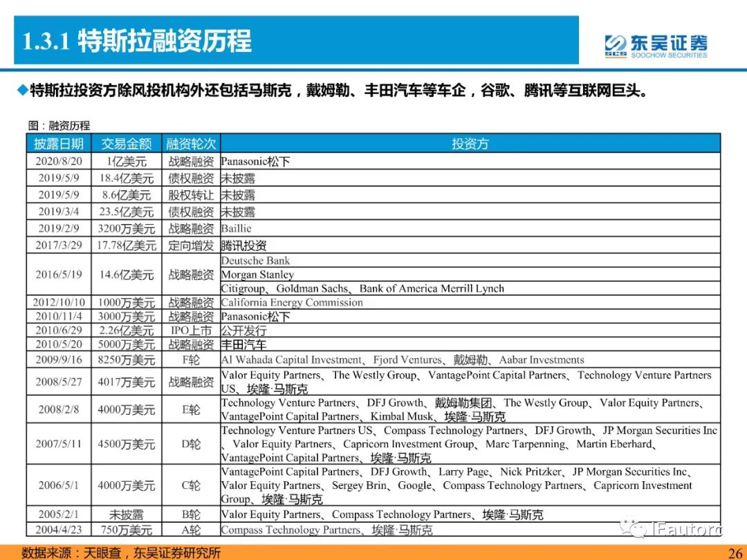Click the investor cell 公开发行
Image resolution: width=747 pixels, height=560 pixels.
point(470,330)
